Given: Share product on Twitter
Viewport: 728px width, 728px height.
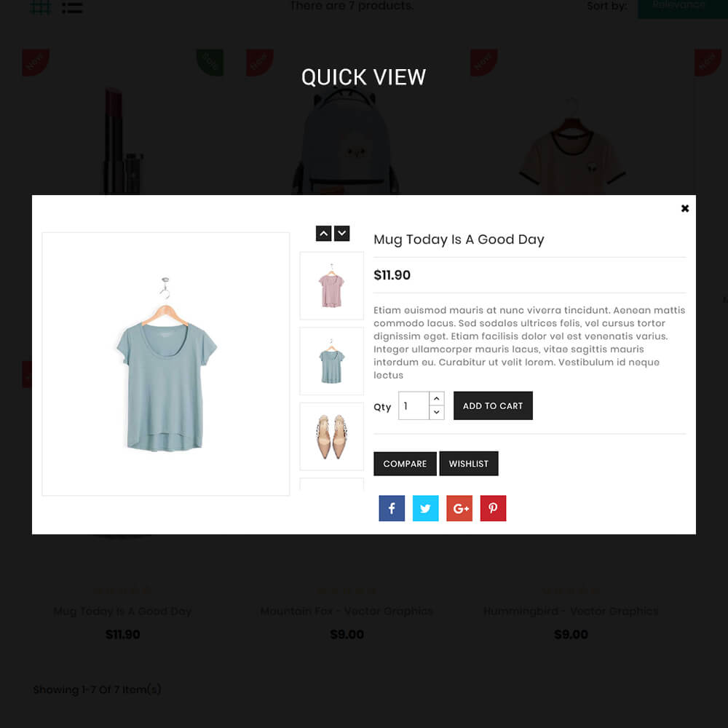Looking at the screenshot, I should 425,508.
